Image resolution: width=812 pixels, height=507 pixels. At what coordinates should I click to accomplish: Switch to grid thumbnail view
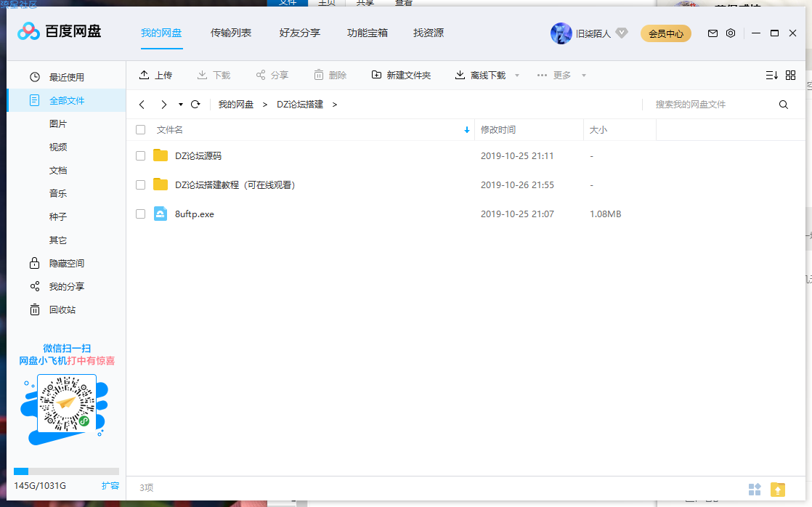pos(791,75)
